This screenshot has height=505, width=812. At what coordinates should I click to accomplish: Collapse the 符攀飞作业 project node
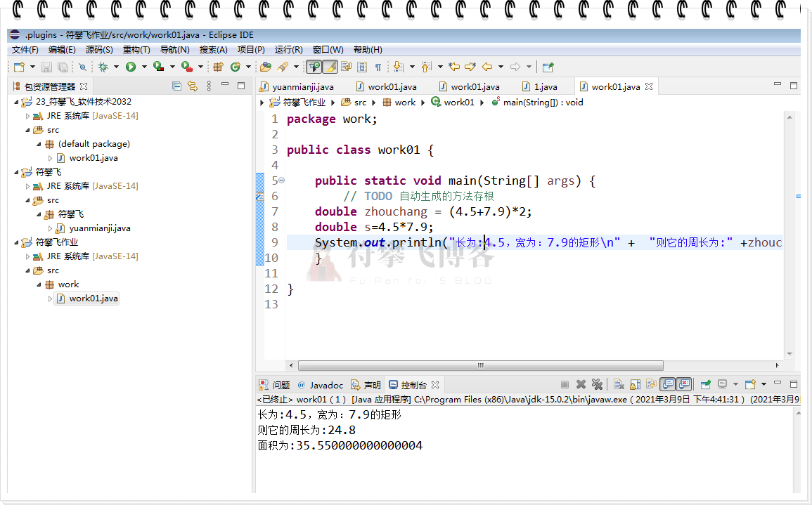click(16, 242)
